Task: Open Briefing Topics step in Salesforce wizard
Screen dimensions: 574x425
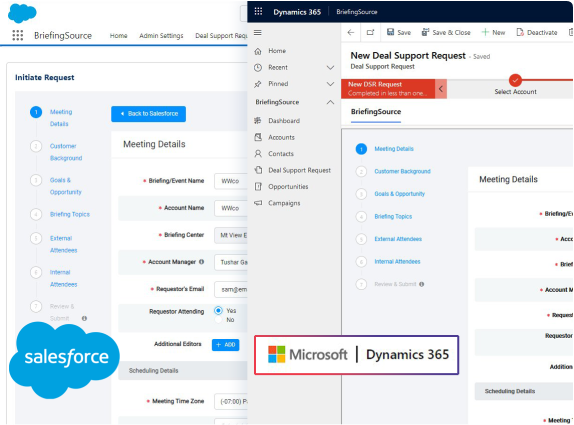Action: pyautogui.click(x=70, y=214)
